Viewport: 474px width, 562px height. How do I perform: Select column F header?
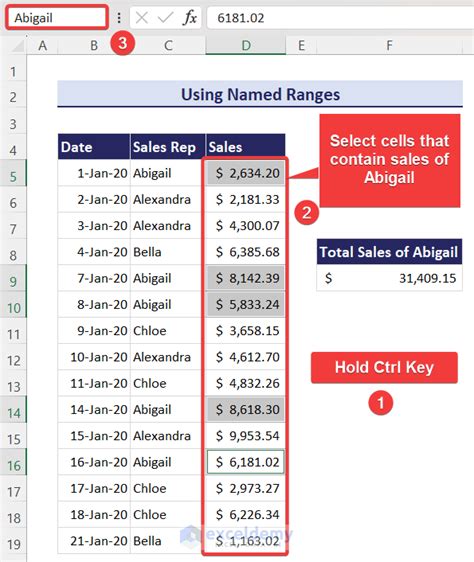click(x=389, y=46)
